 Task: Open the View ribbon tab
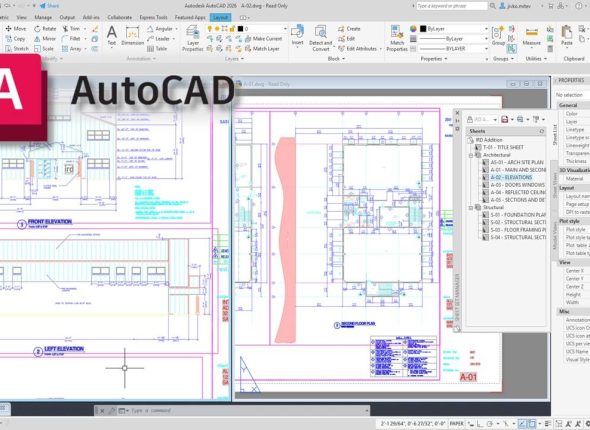(x=21, y=17)
